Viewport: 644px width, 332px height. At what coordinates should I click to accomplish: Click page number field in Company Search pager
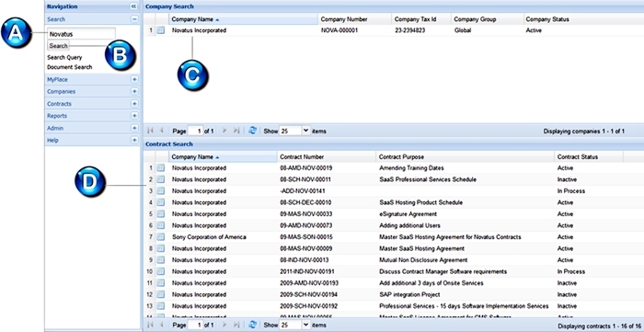pos(195,131)
